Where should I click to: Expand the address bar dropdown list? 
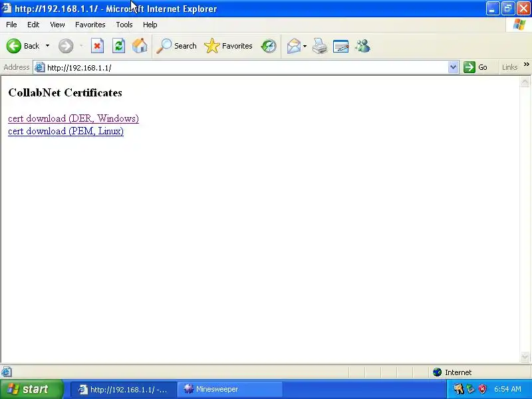point(453,67)
